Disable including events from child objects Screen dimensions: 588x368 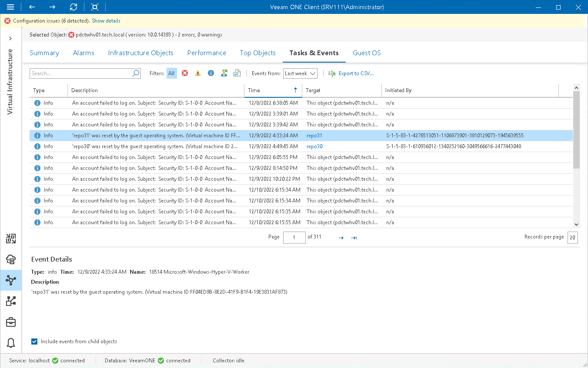pyautogui.click(x=34, y=341)
